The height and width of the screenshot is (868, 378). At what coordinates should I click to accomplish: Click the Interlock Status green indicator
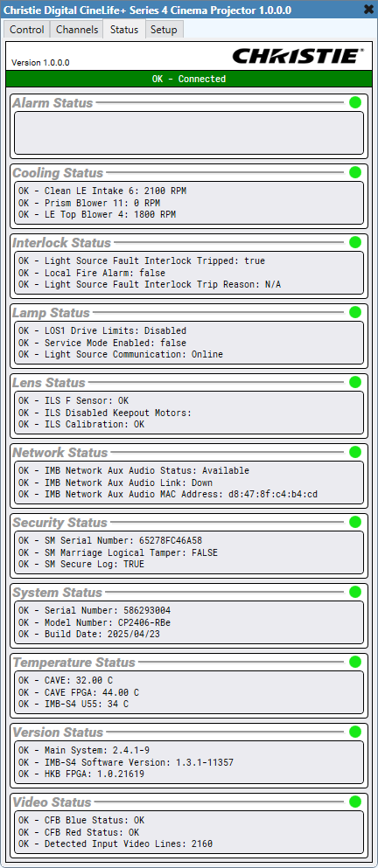pyautogui.click(x=355, y=242)
